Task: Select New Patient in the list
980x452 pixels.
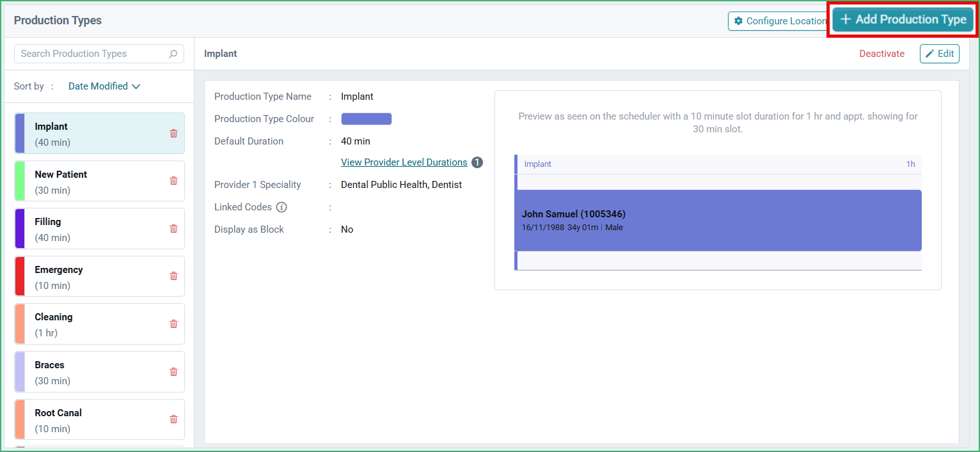Action: point(99,181)
